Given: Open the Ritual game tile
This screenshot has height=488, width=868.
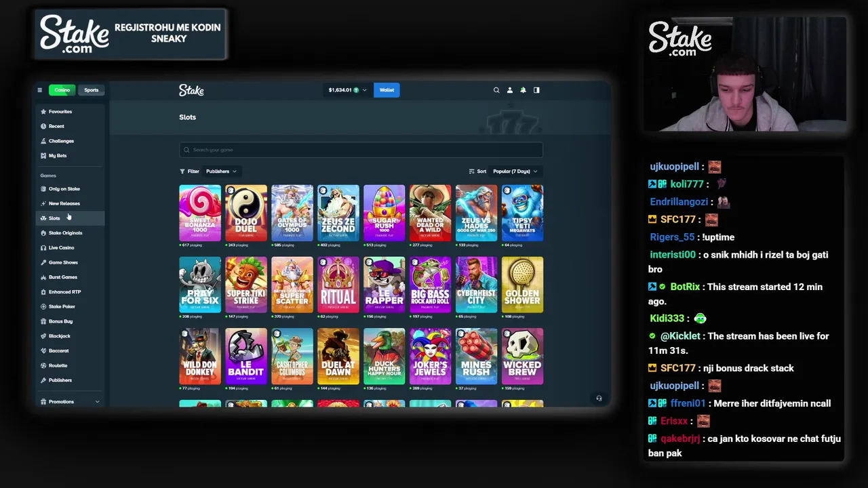Looking at the screenshot, I should 338,285.
